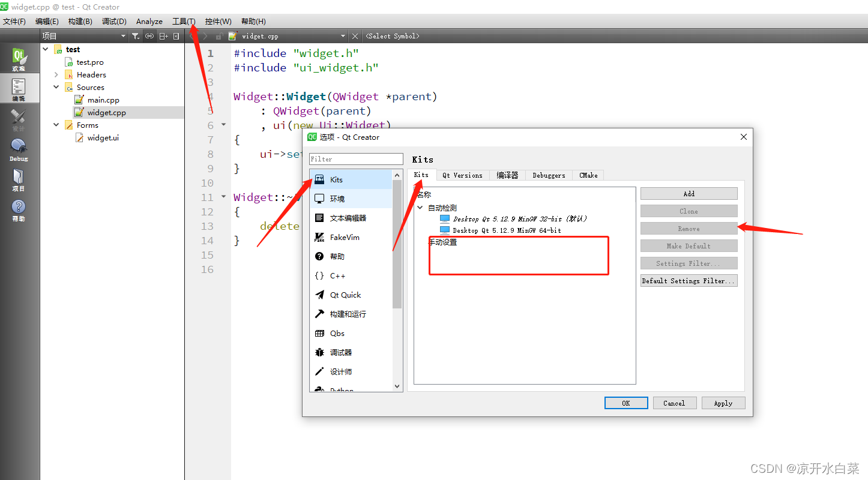Viewport: 868px width, 480px height.
Task: Click the go forward arrow in the editor toolbar
Action: pos(205,36)
